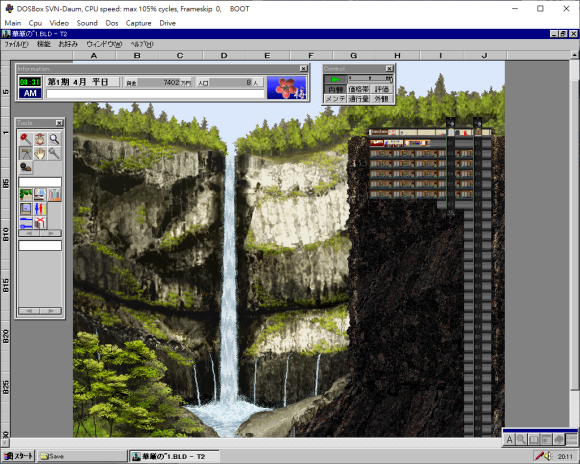
Task: Open DOSBox Main menu
Action: 13,23
